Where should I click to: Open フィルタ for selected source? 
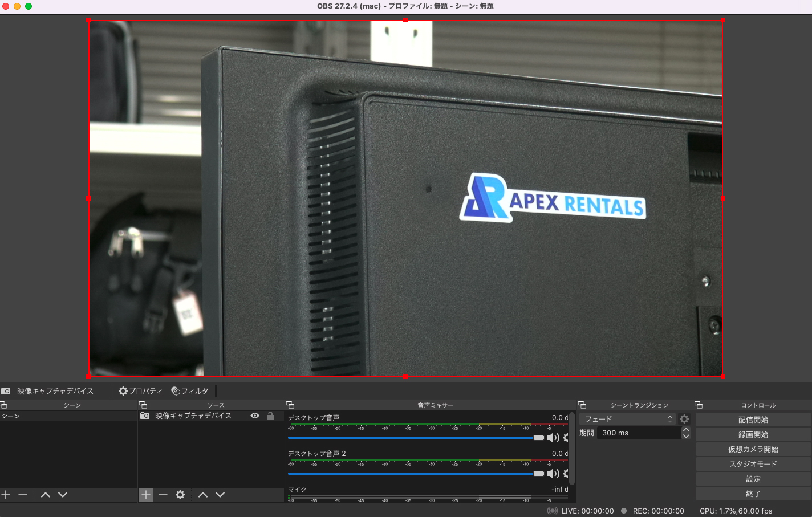(x=190, y=391)
